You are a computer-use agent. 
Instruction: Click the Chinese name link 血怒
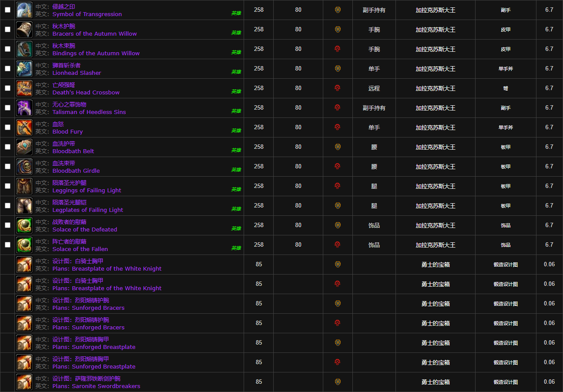coord(58,124)
